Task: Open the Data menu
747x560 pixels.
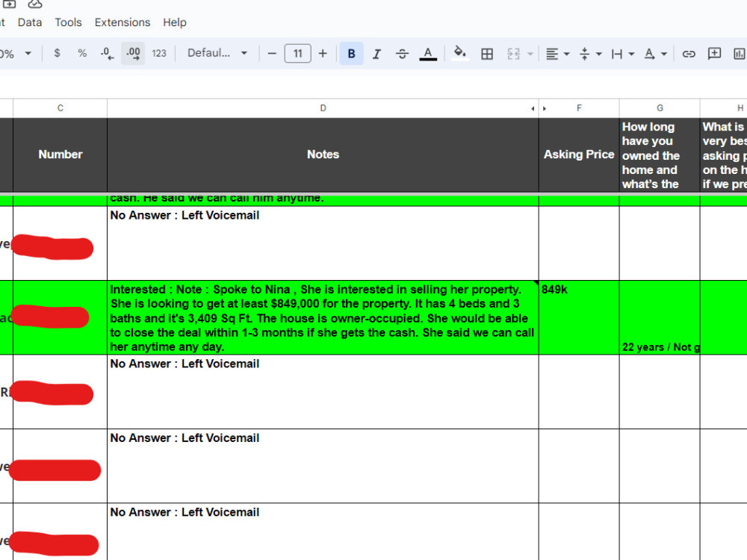Action: 30,22
